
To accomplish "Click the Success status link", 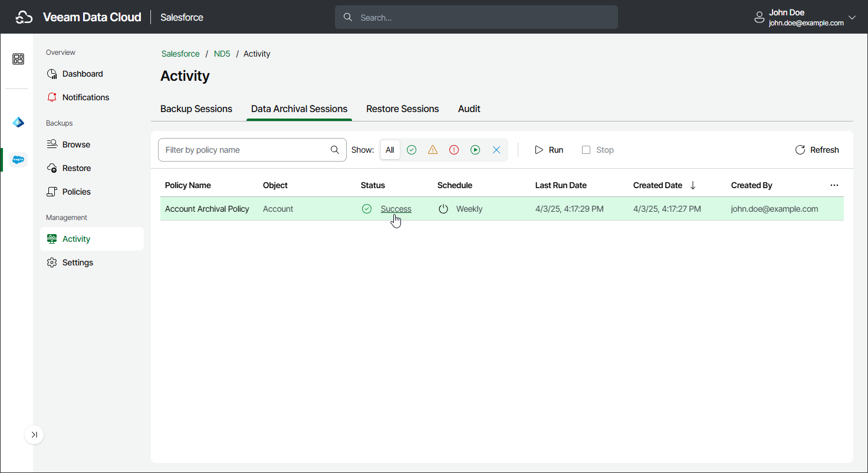I will 396,209.
